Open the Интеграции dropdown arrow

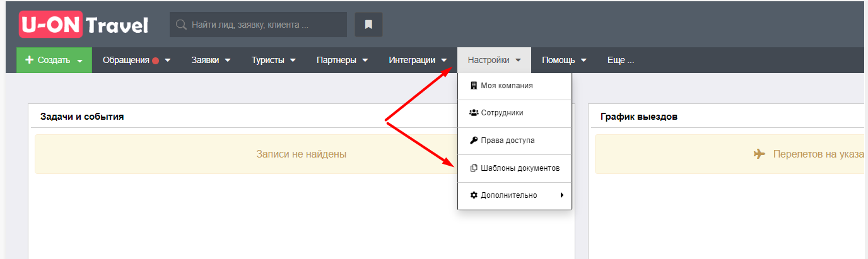pos(445,60)
